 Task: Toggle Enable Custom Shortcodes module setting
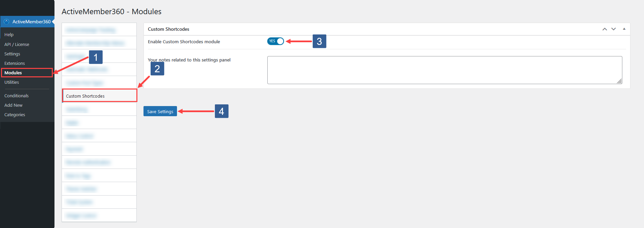[275, 41]
